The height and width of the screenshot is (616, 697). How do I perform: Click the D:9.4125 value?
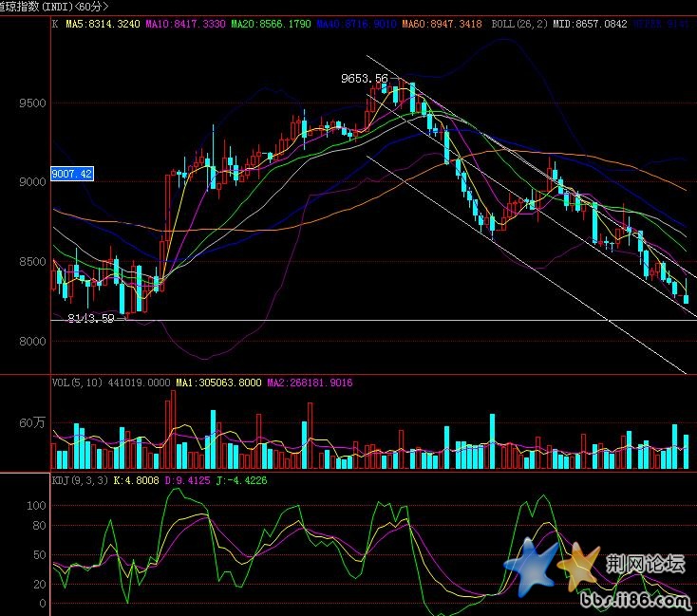[187, 480]
